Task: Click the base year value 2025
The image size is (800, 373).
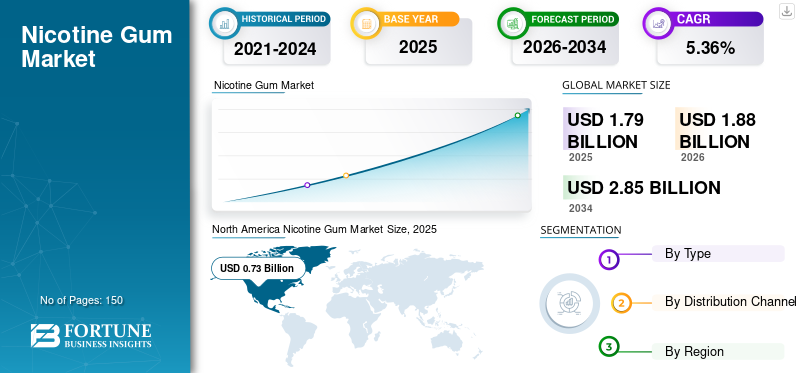Action: [x=418, y=47]
